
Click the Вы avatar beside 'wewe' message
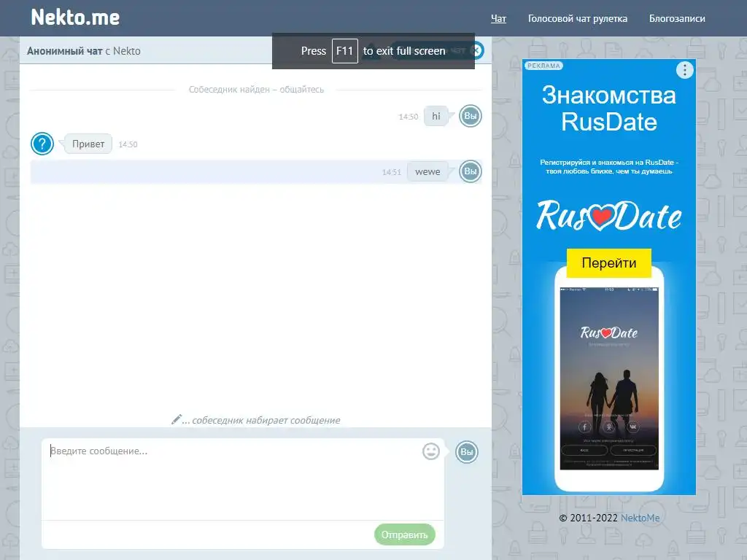tap(471, 171)
